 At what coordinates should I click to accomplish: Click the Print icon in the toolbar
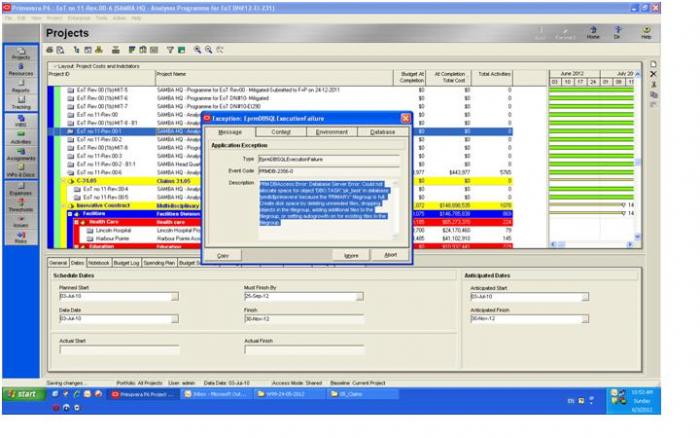tap(50, 50)
